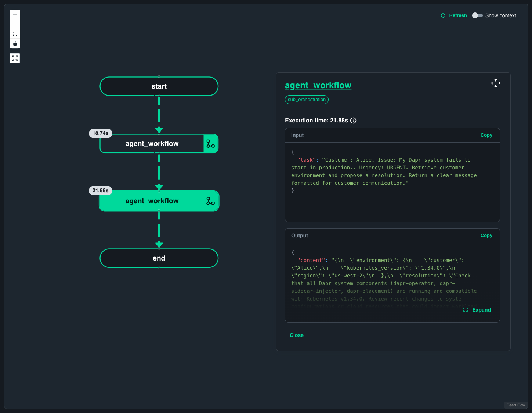Select the start node
Screen dimensions: 532x413
pyautogui.click(x=159, y=86)
